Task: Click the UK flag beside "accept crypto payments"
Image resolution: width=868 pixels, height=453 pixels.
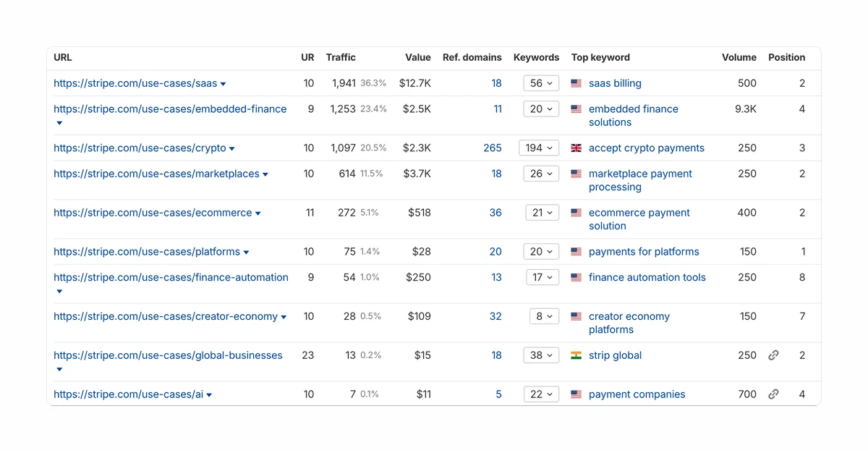Action: (x=575, y=148)
